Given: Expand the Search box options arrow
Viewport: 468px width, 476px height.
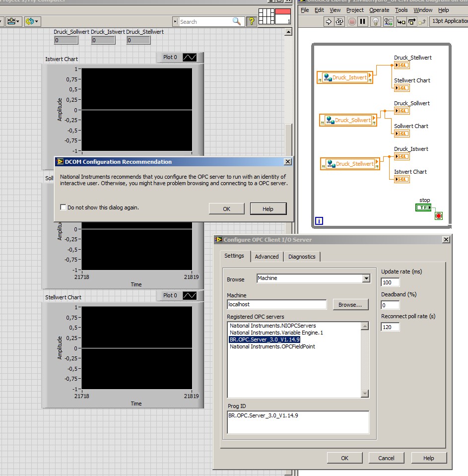Looking at the screenshot, I should (x=175, y=21).
